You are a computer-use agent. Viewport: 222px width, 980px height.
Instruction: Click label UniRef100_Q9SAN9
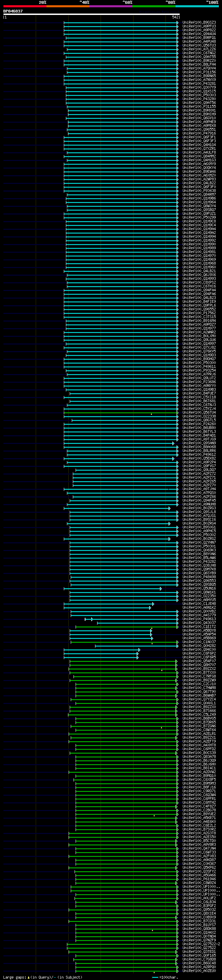click(x=199, y=443)
